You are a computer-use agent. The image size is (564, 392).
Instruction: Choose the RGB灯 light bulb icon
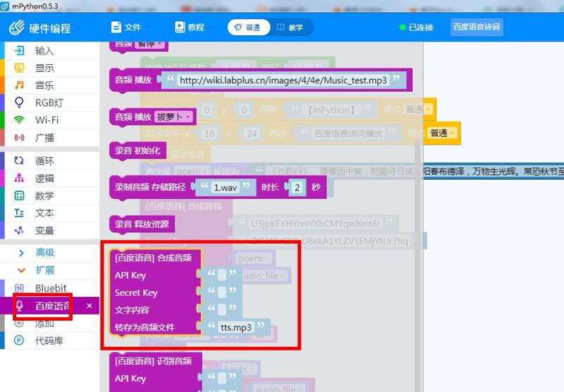tap(20, 103)
